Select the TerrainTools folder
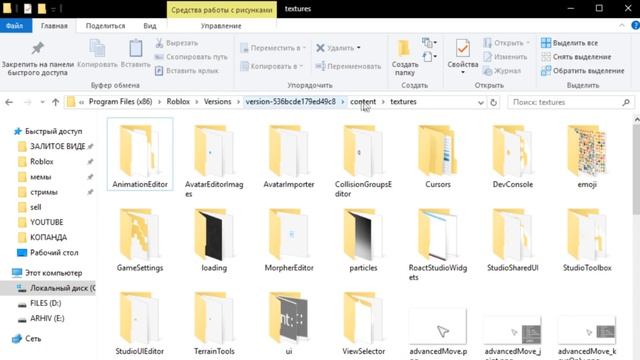 214,323
